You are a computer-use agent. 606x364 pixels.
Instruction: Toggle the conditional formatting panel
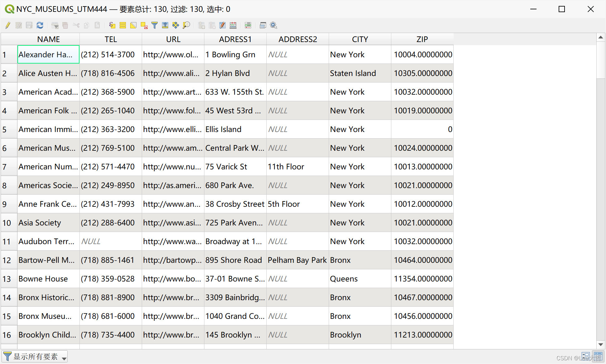click(x=248, y=25)
